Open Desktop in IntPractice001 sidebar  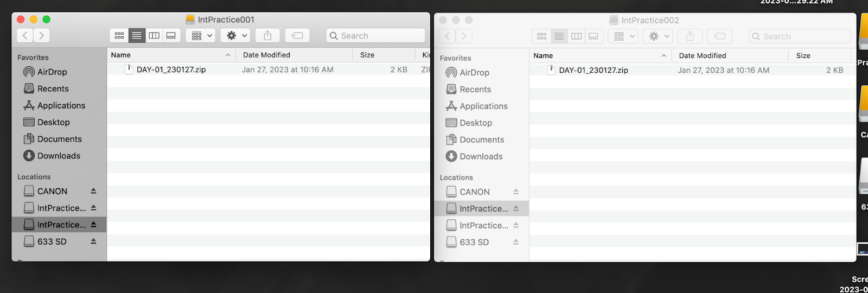(53, 122)
